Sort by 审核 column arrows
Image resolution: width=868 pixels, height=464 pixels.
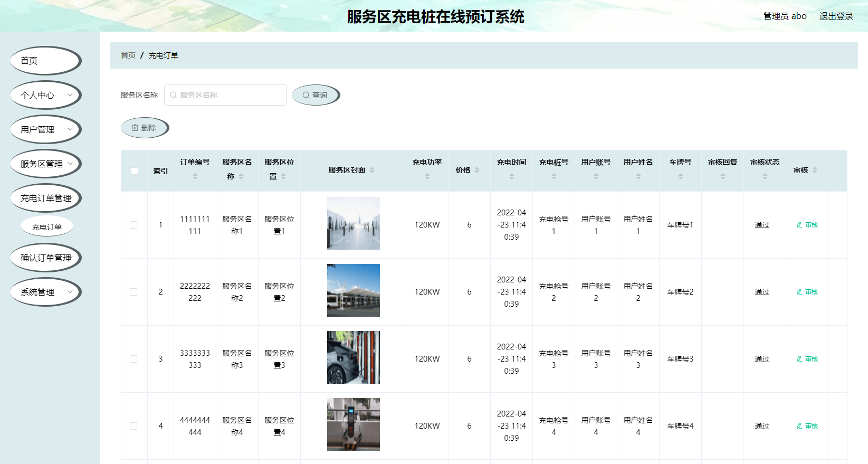pos(815,170)
